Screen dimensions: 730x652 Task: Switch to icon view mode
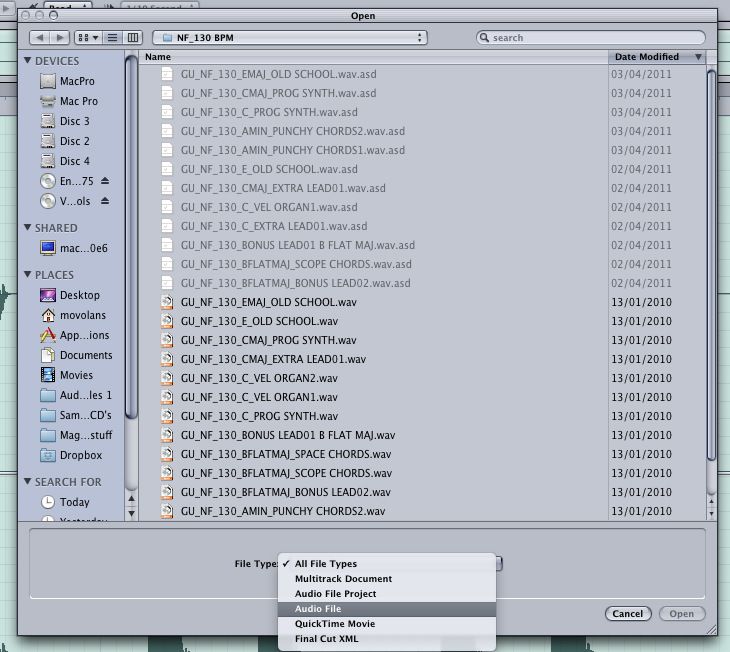88,38
